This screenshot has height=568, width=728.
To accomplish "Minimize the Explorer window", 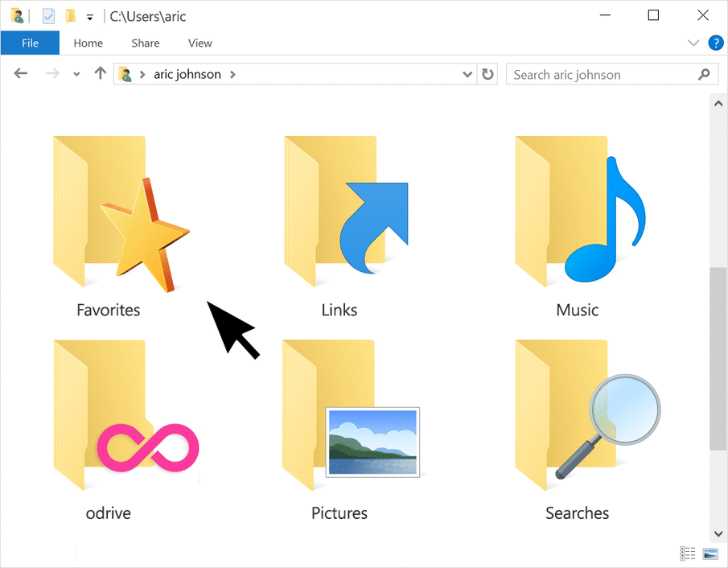I will click(x=605, y=15).
